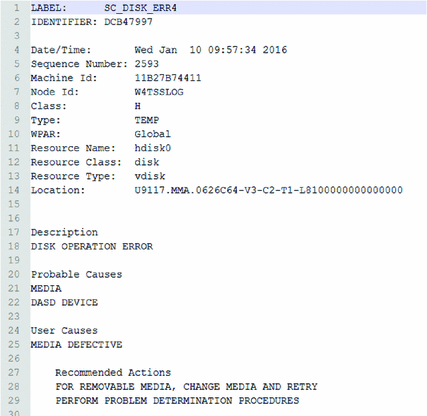Click the Recommended Actions heading

click(x=113, y=372)
